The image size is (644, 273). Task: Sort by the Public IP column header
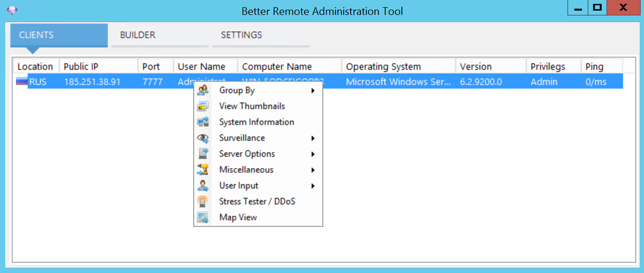99,66
